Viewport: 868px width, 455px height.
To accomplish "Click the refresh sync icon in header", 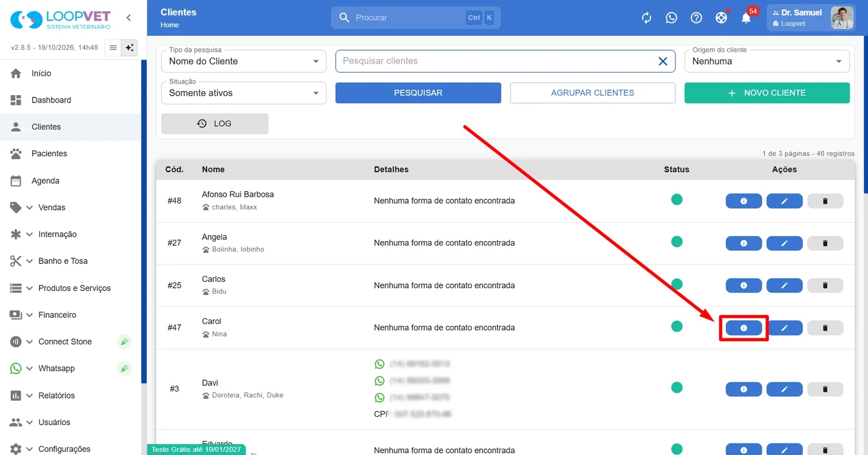I will (647, 18).
